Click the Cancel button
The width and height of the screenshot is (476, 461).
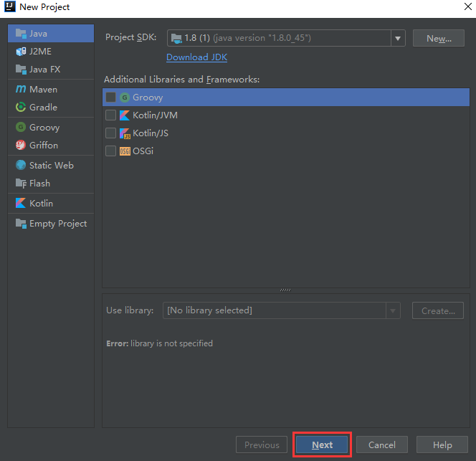coord(382,445)
